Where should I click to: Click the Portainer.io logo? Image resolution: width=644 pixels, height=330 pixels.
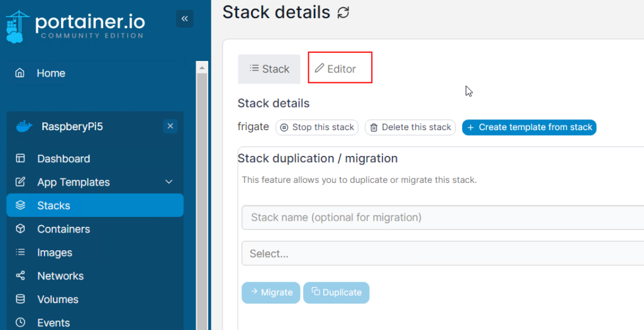tap(75, 26)
